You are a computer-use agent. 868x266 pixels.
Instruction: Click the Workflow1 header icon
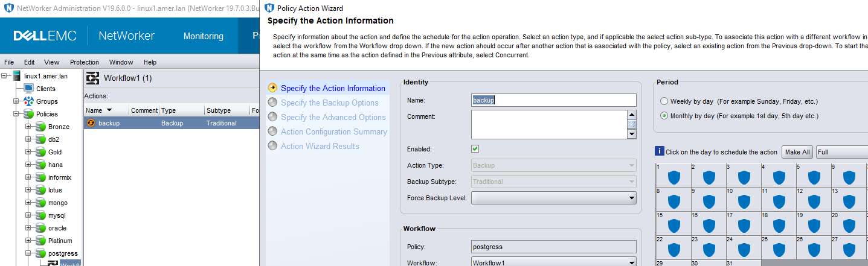(x=93, y=78)
